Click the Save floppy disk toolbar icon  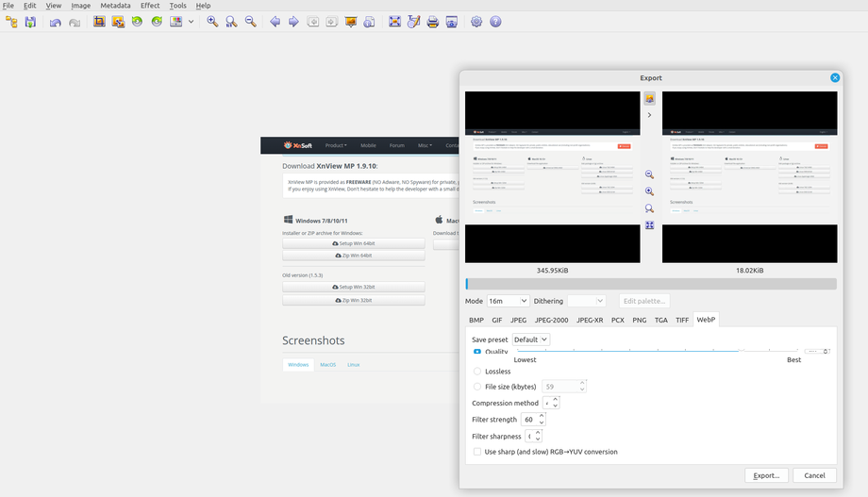pos(30,22)
